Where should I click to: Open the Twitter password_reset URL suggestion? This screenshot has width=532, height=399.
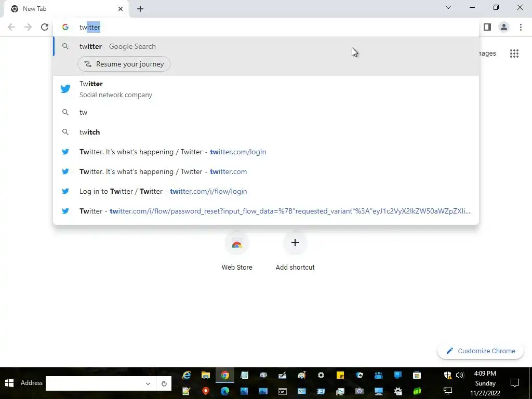click(x=266, y=211)
